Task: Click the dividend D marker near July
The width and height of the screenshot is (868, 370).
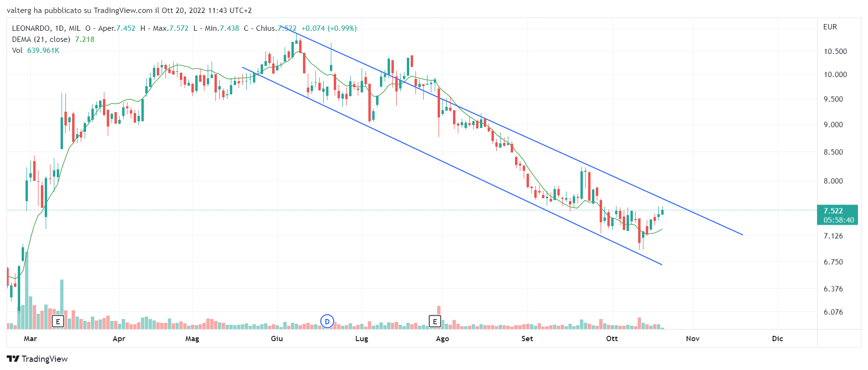Action: [x=327, y=321]
